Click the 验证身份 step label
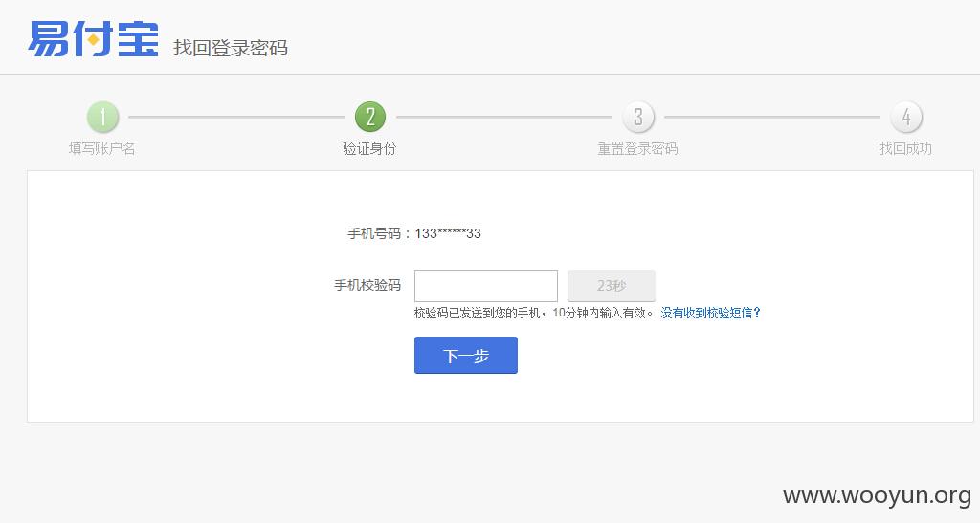The height and width of the screenshot is (523, 980). 369,148
